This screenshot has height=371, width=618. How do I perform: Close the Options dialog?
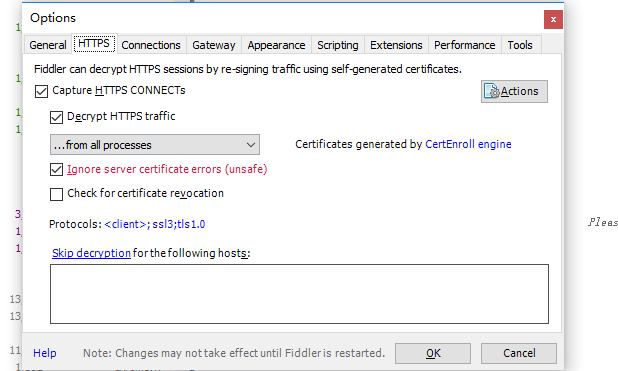click(x=553, y=19)
